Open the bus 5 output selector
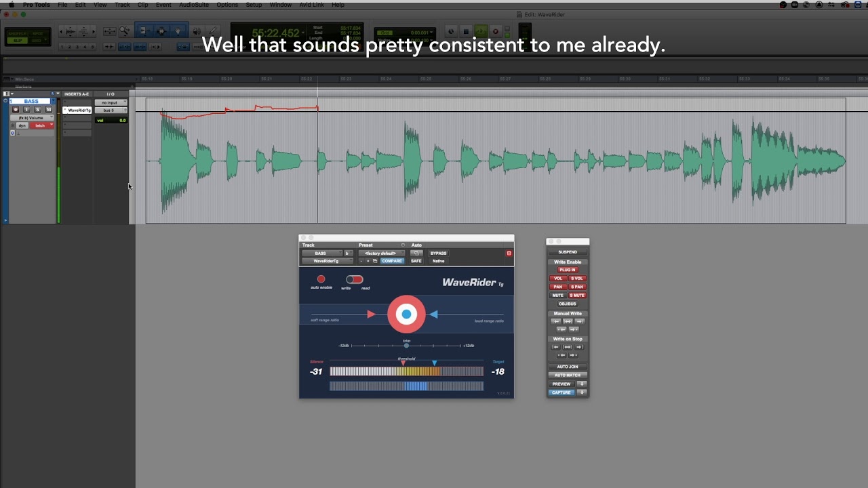Viewport: 868px width, 488px height. 111,110
